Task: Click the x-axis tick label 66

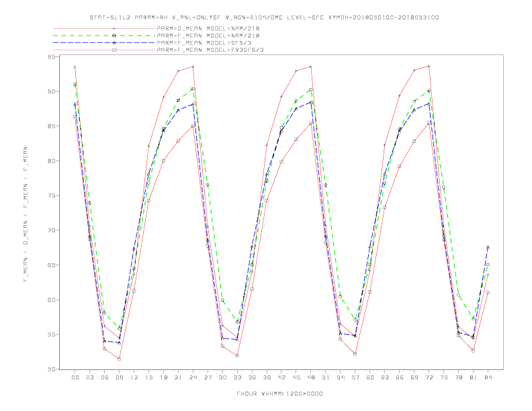Action: coord(400,377)
